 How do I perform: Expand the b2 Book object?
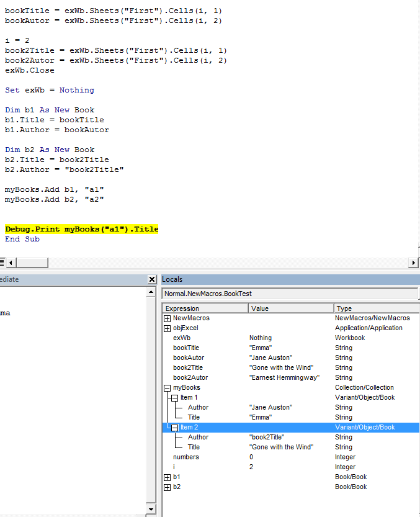tap(167, 487)
